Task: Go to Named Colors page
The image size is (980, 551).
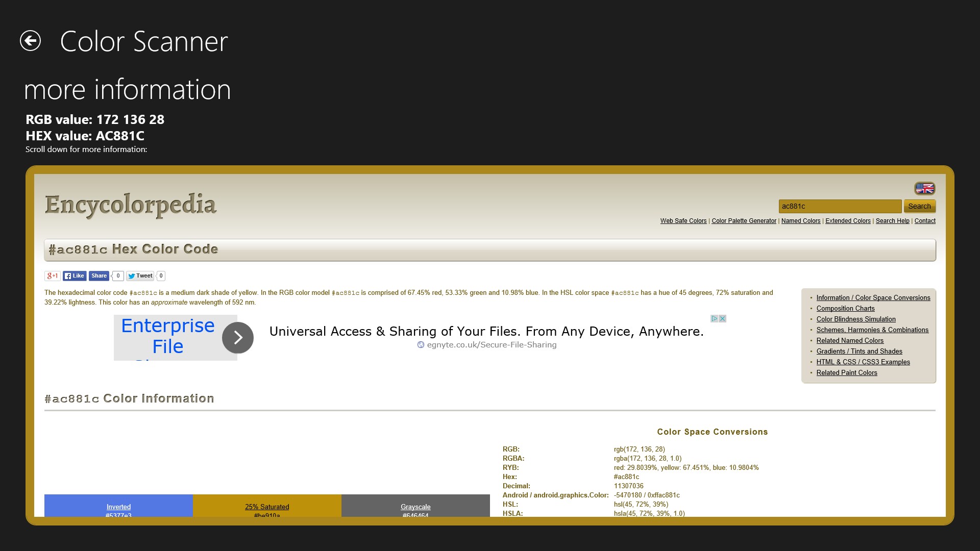Action: (800, 221)
